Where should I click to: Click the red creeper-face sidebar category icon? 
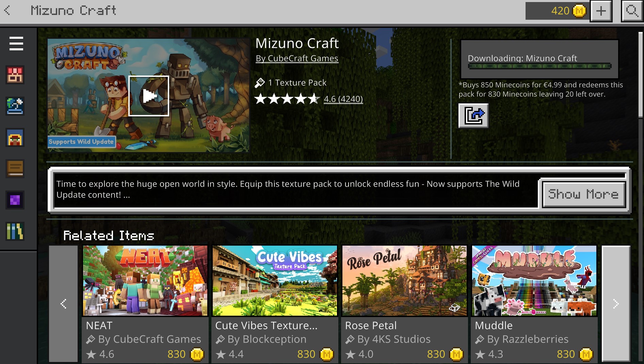pos(15,75)
